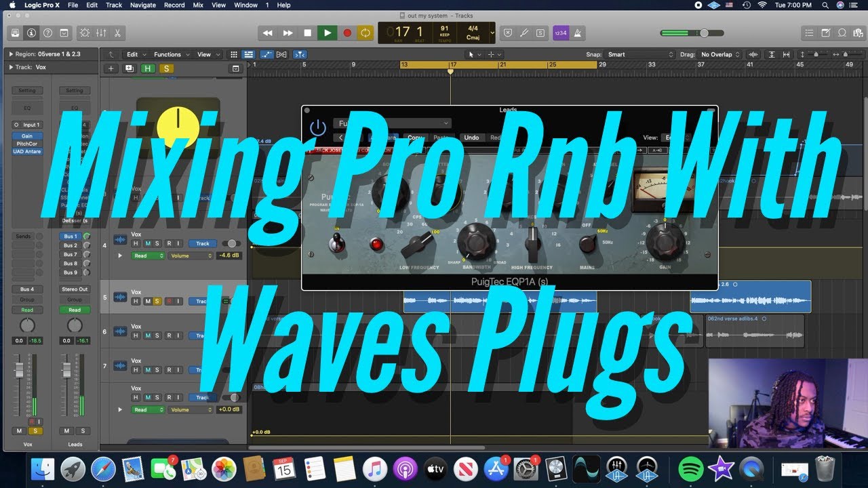The image size is (868, 488).
Task: Open the Loop Browser icon
Action: [x=842, y=33]
